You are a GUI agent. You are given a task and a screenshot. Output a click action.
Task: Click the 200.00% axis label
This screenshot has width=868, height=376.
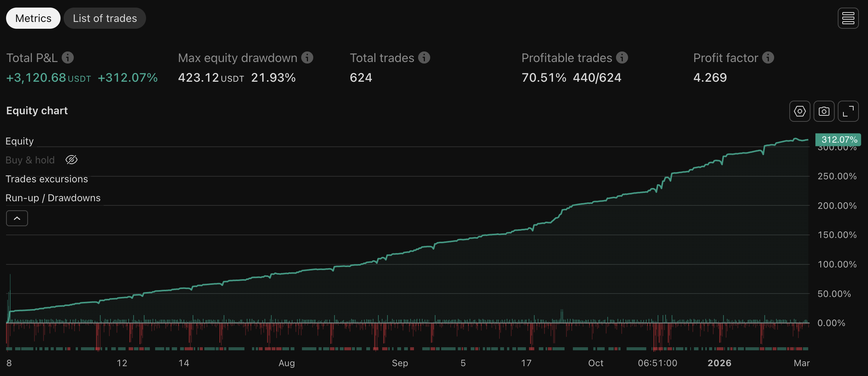point(837,206)
